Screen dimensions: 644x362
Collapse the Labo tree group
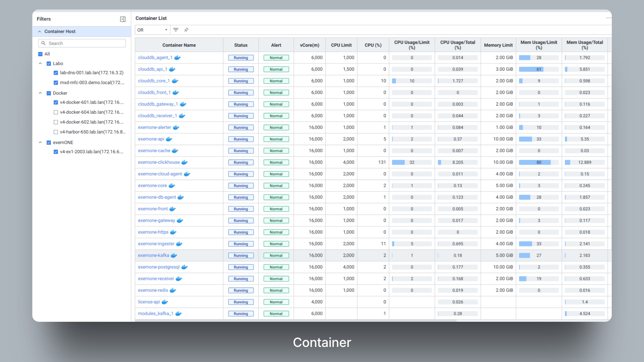click(40, 63)
